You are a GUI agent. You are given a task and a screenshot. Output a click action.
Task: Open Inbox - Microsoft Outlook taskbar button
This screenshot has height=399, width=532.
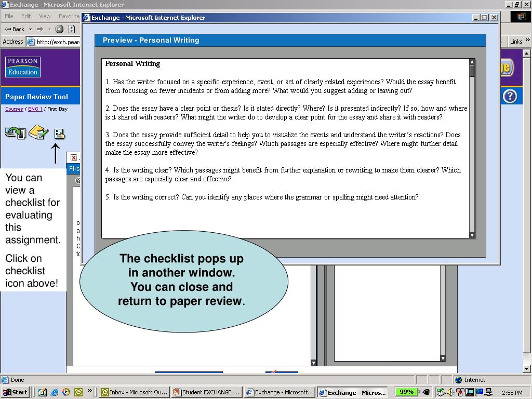tap(134, 392)
